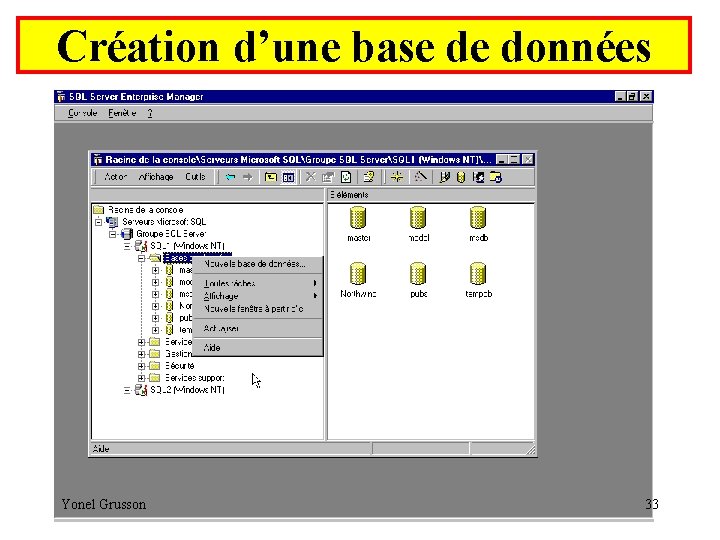Viewport: 720px width, 540px height.
Task: Expand the Services support folder node
Action: [x=141, y=378]
